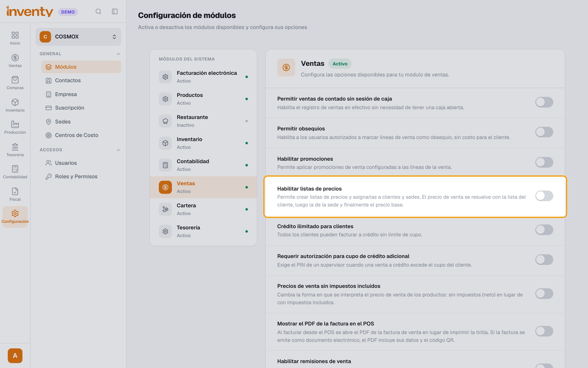Select Tesorería module in modules list
Image resolution: width=588 pixels, height=368 pixels.
(203, 231)
